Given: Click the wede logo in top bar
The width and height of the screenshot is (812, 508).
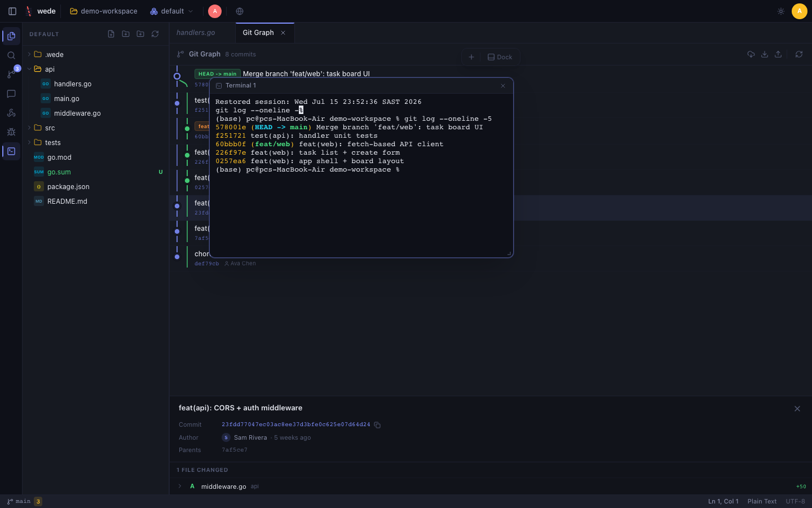Looking at the screenshot, I should 41,11.
